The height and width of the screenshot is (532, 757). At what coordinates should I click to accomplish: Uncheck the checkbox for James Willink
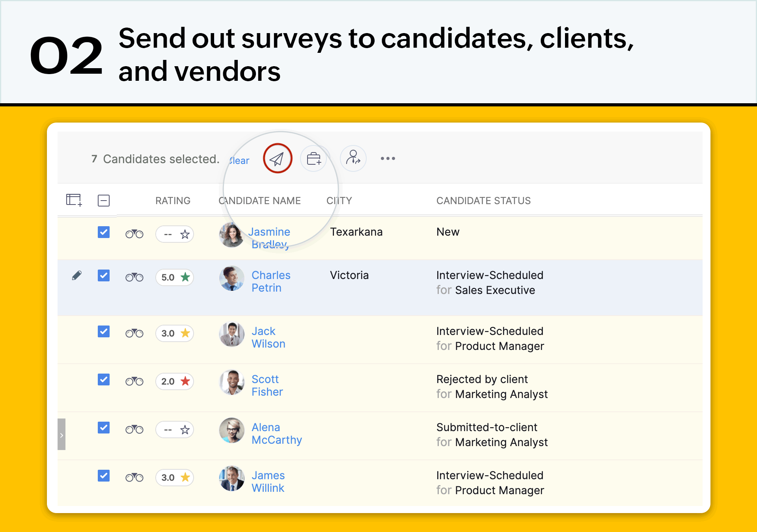coord(104,476)
